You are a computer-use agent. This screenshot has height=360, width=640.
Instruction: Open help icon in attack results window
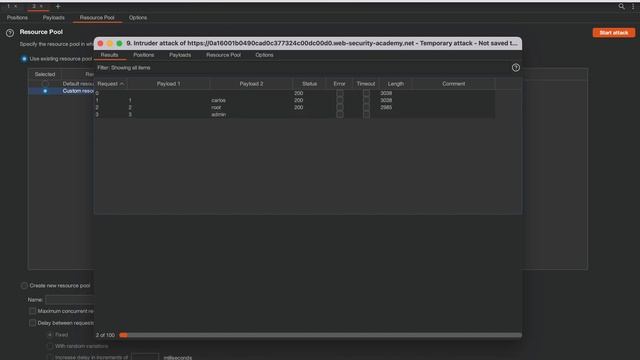516,68
